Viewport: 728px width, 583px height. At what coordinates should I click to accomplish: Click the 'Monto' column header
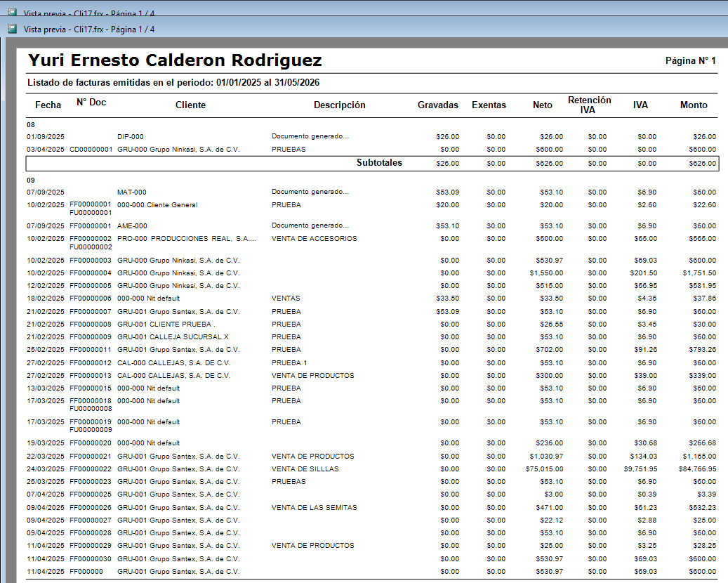[x=694, y=105]
